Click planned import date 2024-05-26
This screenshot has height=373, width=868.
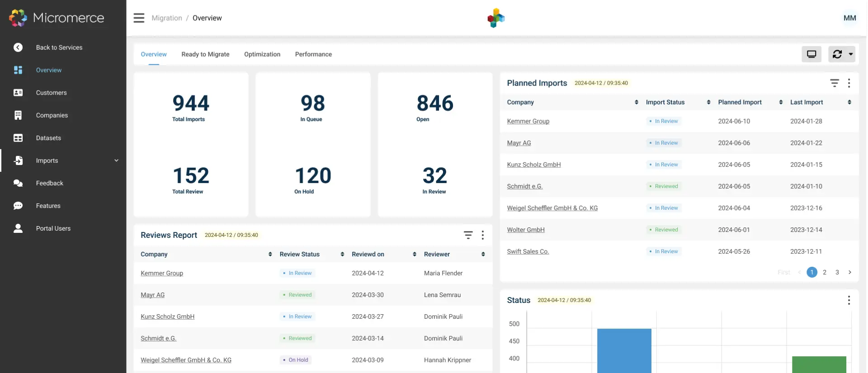pyautogui.click(x=734, y=251)
